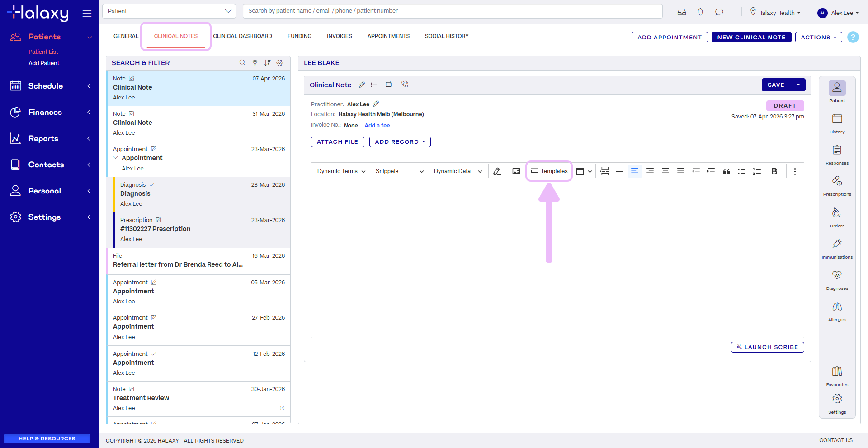Open Search & Filter settings gear
The image size is (868, 448).
pyautogui.click(x=280, y=63)
